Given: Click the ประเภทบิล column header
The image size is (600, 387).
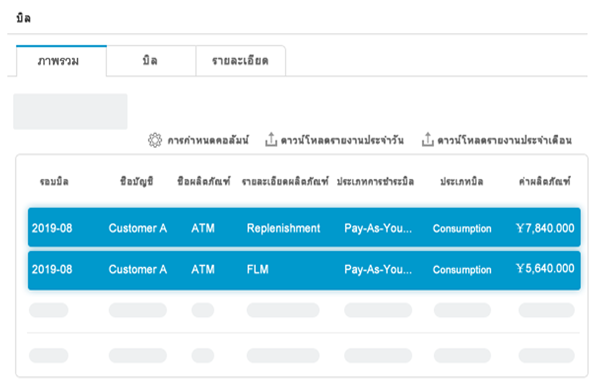Looking at the screenshot, I should click(461, 181).
